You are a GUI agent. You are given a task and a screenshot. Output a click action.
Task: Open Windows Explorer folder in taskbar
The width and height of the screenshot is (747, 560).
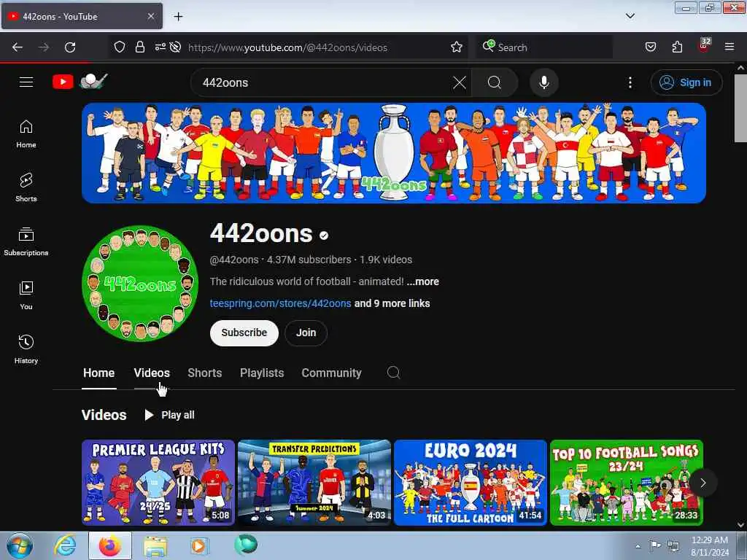[155, 545]
